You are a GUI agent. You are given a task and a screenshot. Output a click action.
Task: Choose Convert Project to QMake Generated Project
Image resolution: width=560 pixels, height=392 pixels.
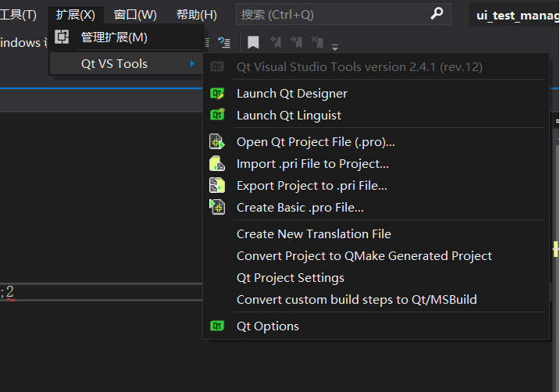(376, 255)
